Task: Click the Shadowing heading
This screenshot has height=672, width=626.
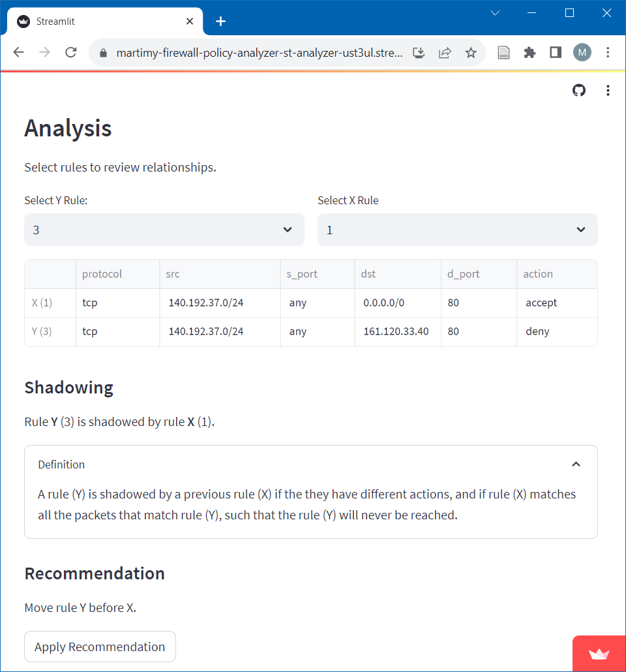Action: point(68,388)
